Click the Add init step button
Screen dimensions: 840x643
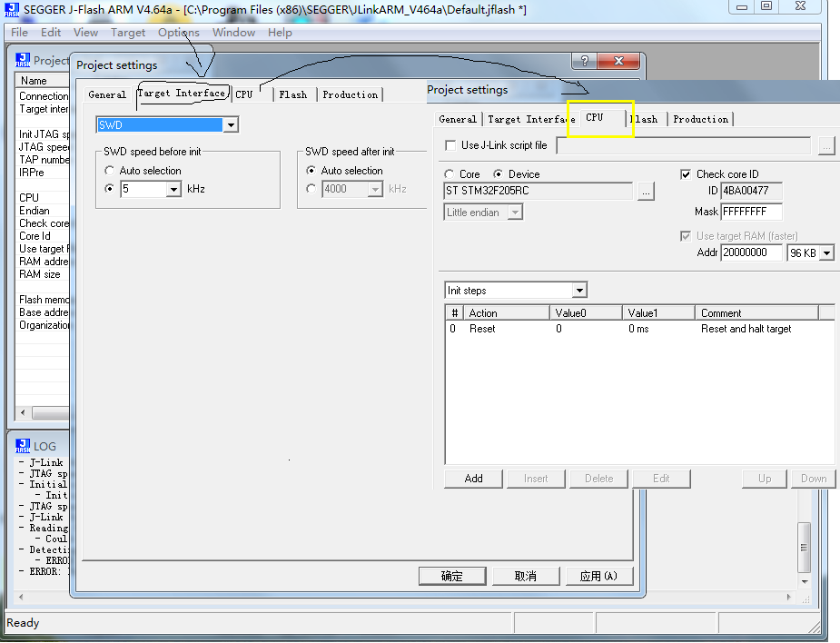pos(473,479)
